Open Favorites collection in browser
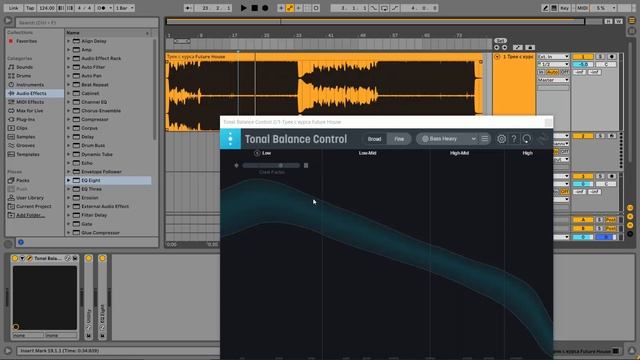Screen dimensions: 640x360 click(x=26, y=41)
